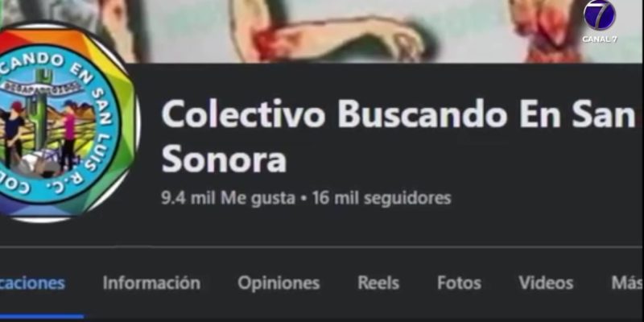Select the Publicaciones tab
This screenshot has height=322, width=644.
32,283
